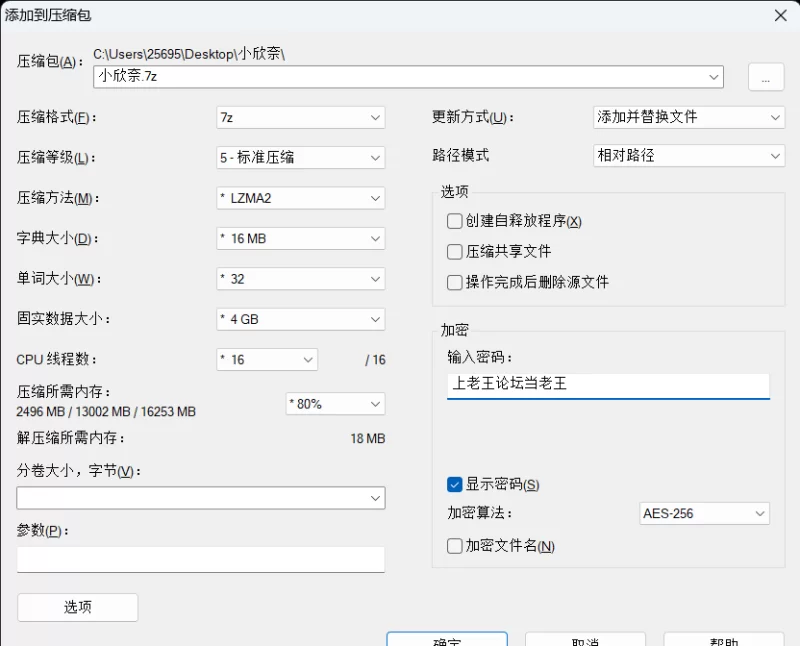Open the 单词大小 dropdown

click(x=300, y=279)
